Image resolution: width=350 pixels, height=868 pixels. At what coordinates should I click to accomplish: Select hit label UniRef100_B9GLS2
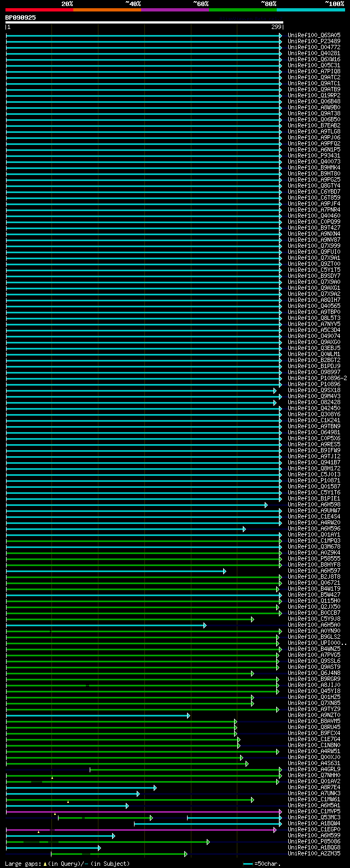[x=314, y=637]
